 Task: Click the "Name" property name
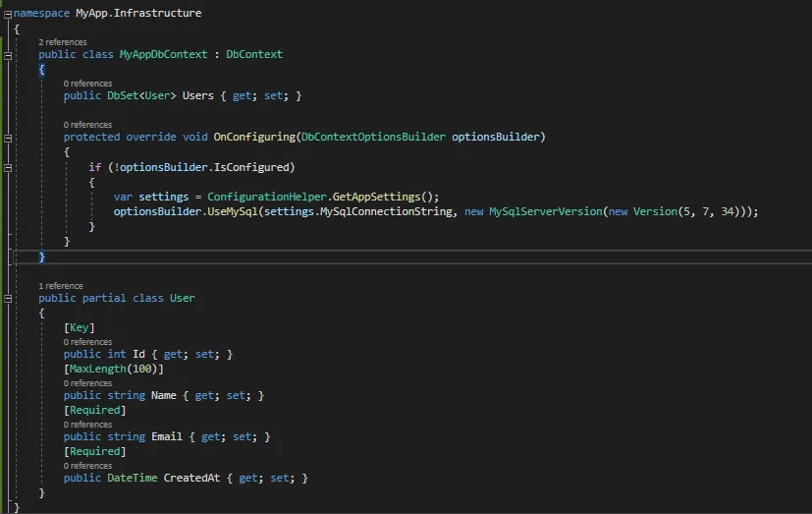tap(164, 395)
